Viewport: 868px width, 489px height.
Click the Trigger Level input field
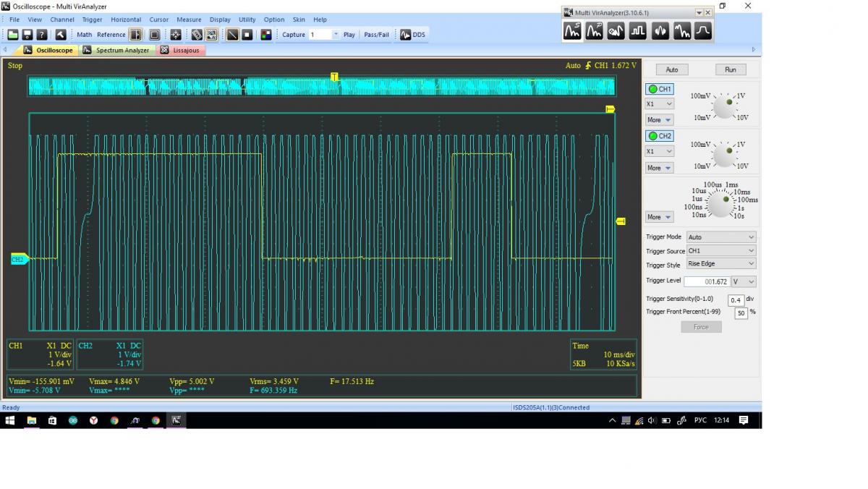click(x=707, y=281)
